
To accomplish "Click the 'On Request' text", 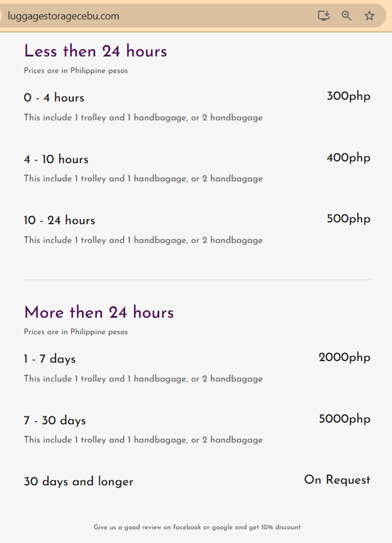I will [337, 480].
